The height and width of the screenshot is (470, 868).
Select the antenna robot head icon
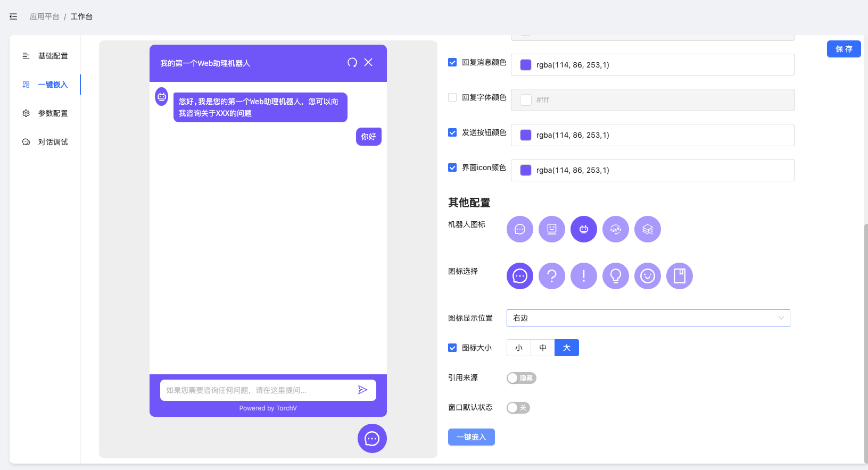click(x=584, y=229)
